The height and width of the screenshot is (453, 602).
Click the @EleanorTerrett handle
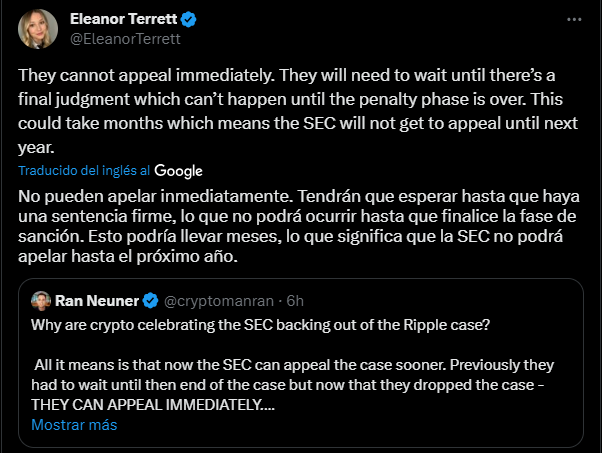[123, 40]
